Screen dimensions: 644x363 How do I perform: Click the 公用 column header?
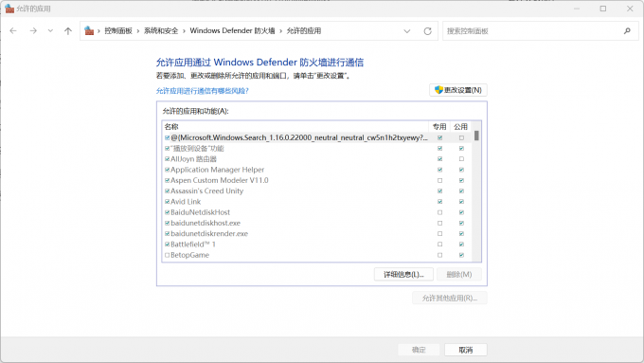(x=461, y=127)
